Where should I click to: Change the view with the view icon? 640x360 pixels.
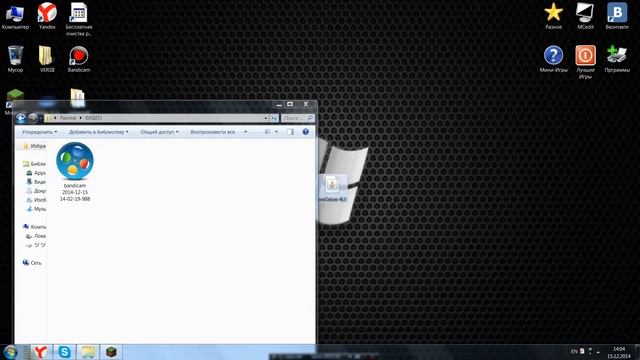268,132
